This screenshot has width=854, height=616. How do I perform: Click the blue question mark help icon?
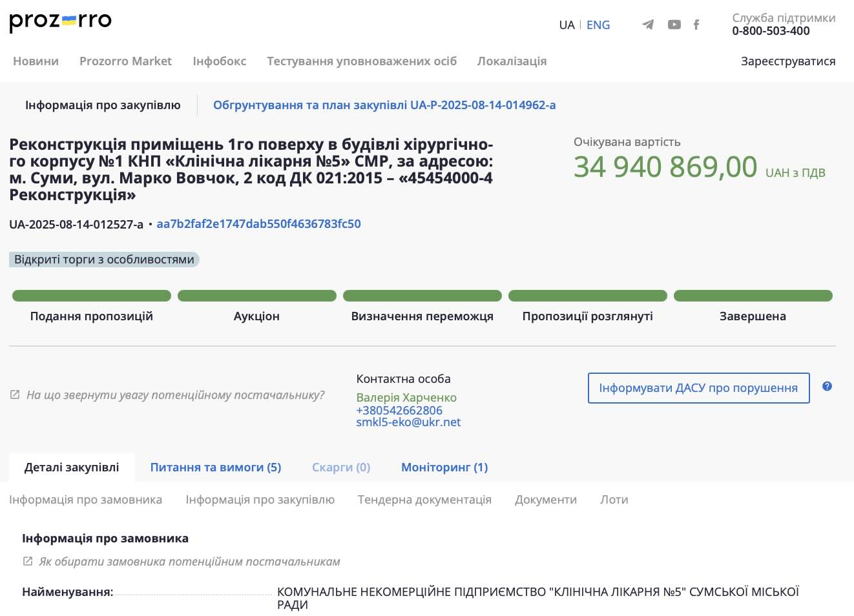point(827,386)
